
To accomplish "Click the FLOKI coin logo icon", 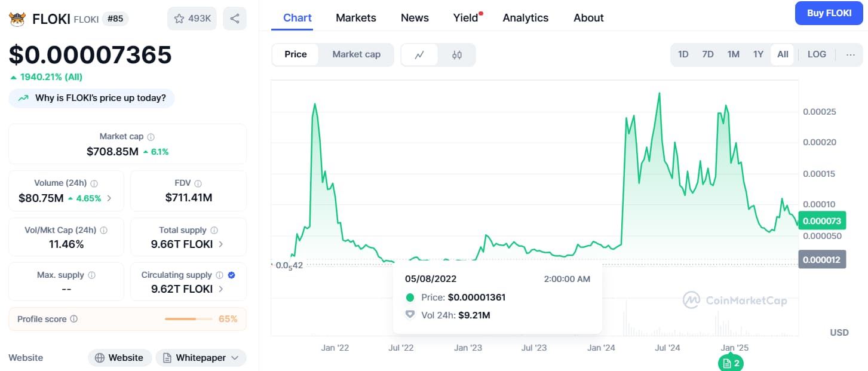I will (x=17, y=19).
